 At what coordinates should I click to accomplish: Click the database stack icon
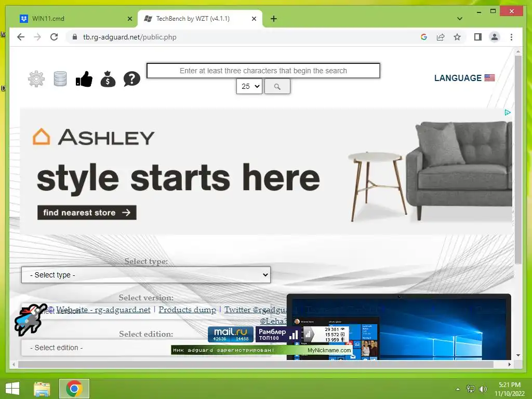pyautogui.click(x=60, y=79)
